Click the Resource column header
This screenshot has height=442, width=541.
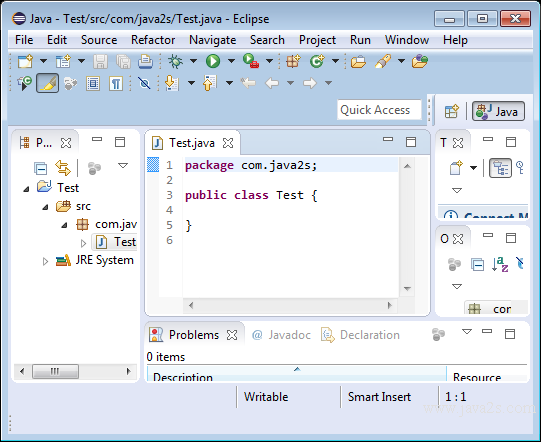pyautogui.click(x=487, y=375)
